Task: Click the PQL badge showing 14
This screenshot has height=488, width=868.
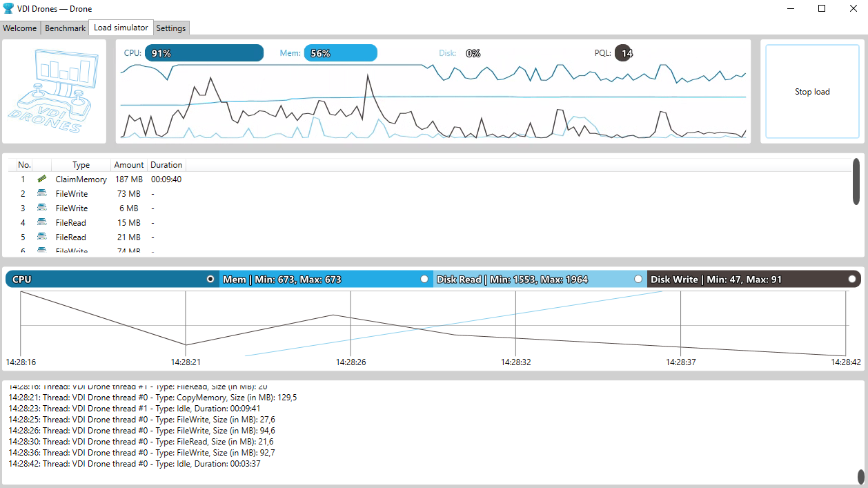Action: point(623,53)
